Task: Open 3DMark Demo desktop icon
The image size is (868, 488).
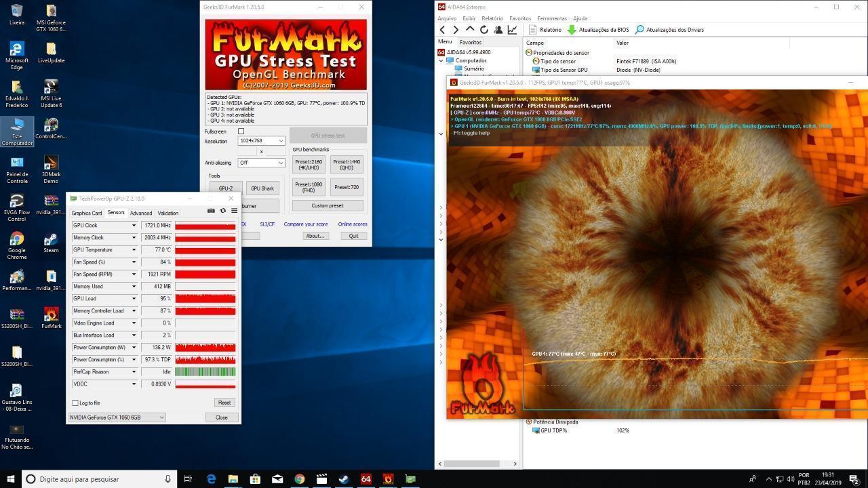Action: coord(51,169)
